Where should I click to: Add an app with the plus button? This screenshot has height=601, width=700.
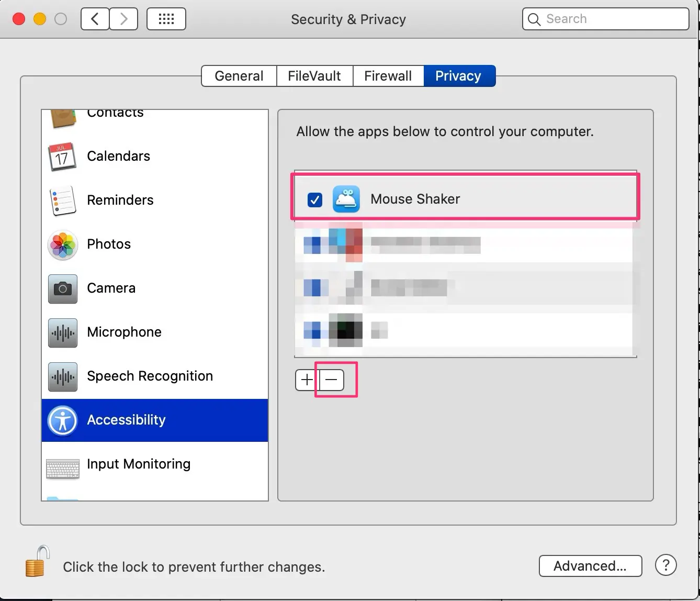tap(307, 380)
